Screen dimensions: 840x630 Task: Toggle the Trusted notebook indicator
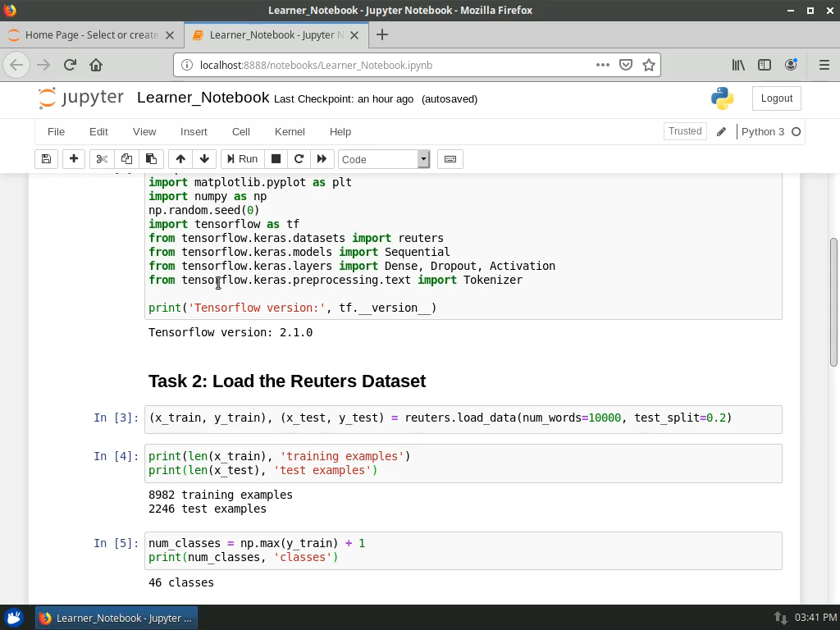coord(685,131)
